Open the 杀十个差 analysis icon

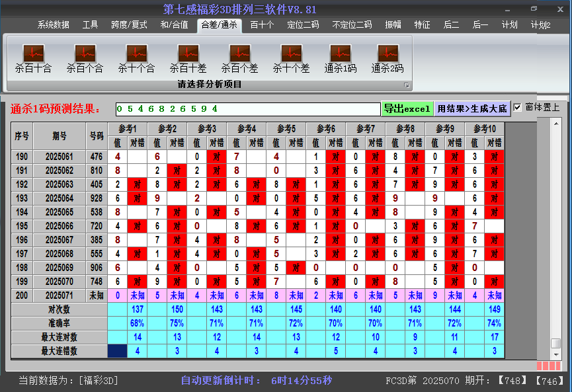click(291, 59)
